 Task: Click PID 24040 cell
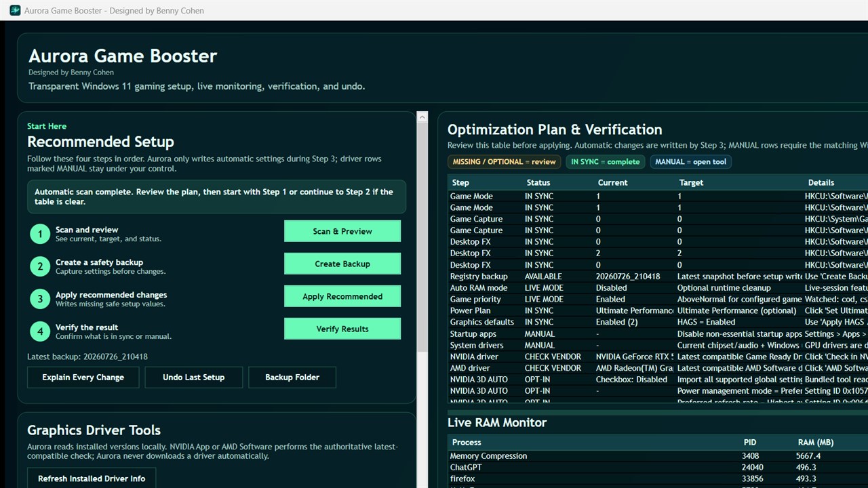(x=753, y=468)
